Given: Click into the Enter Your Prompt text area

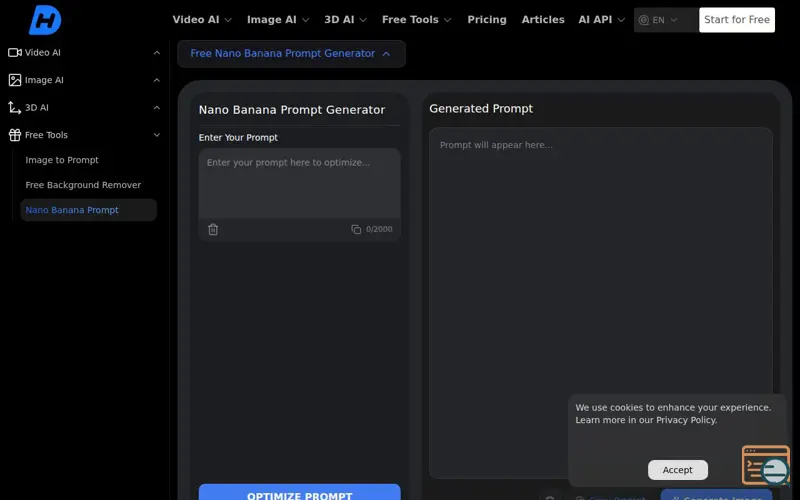Looking at the screenshot, I should tap(299, 182).
